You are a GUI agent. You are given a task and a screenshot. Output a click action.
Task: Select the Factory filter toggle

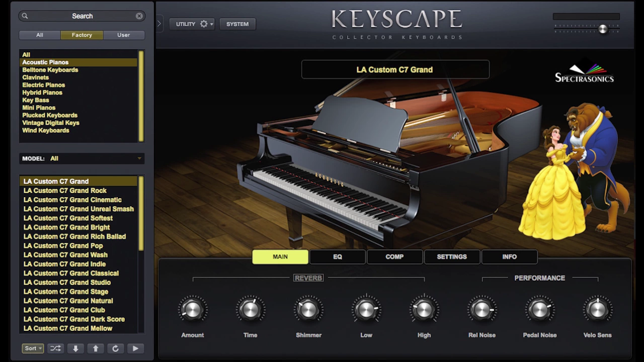(x=82, y=35)
